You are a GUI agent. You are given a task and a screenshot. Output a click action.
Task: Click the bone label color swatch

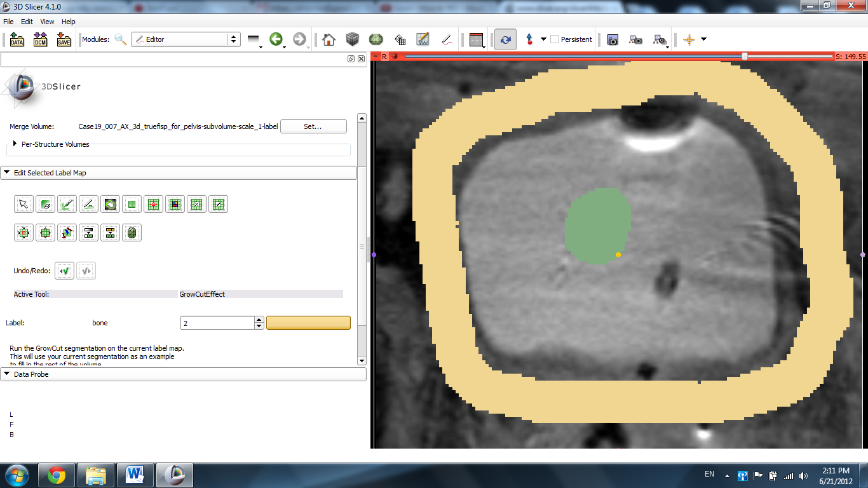point(308,323)
